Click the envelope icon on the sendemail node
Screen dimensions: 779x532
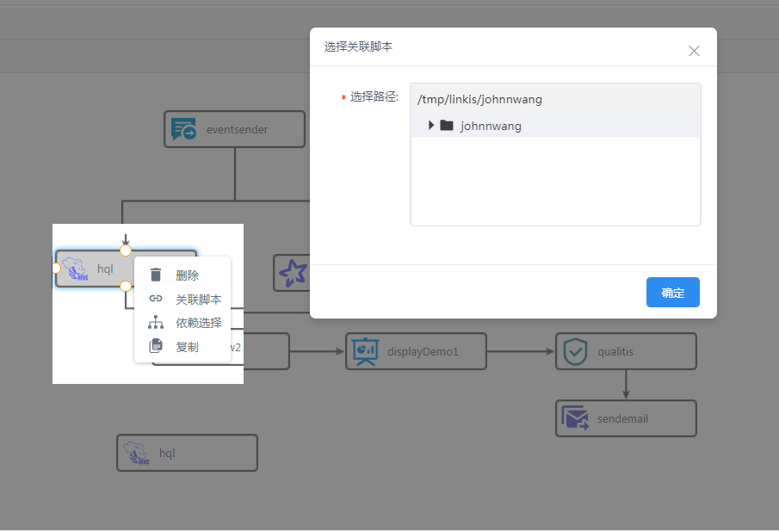point(575,418)
